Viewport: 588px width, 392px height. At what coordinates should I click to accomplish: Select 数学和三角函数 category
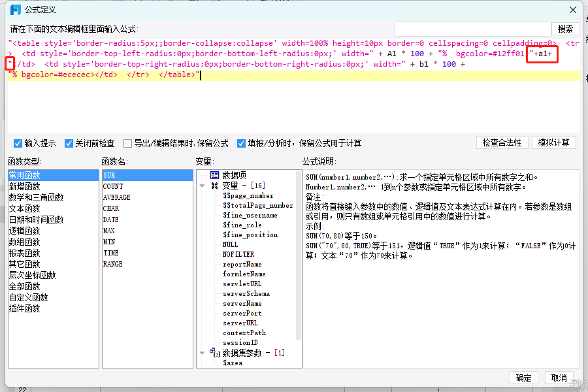pyautogui.click(x=54, y=197)
